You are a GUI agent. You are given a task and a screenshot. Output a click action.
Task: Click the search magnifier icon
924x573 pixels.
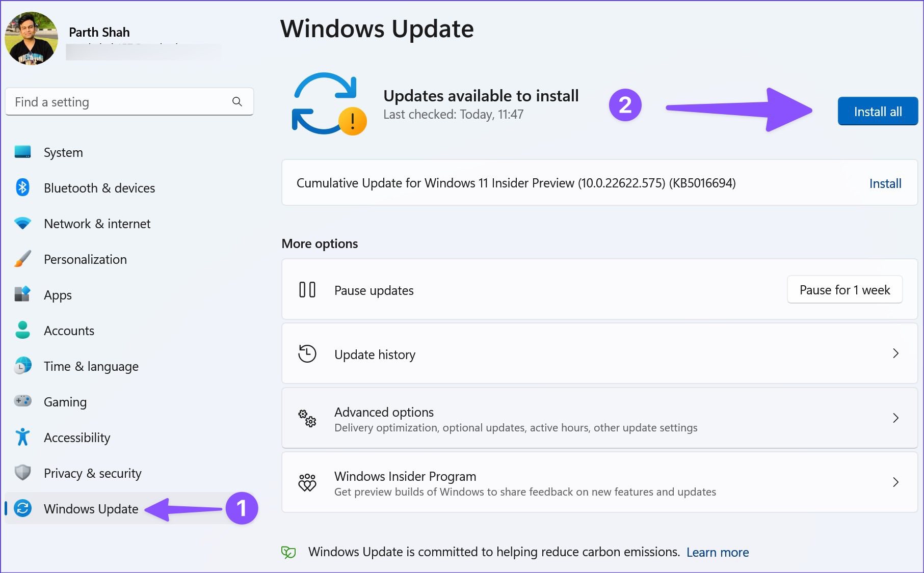coord(237,101)
